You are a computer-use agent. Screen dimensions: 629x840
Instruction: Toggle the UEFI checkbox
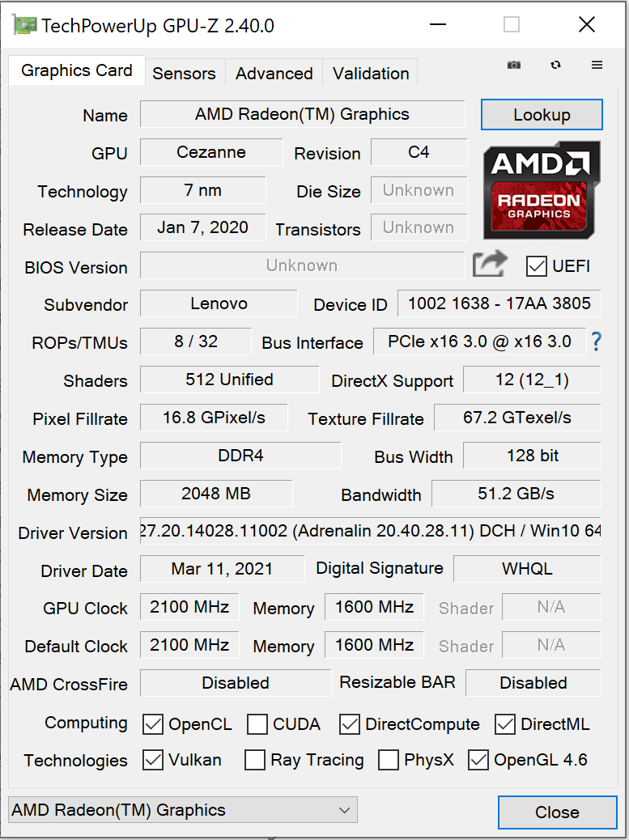(x=536, y=265)
